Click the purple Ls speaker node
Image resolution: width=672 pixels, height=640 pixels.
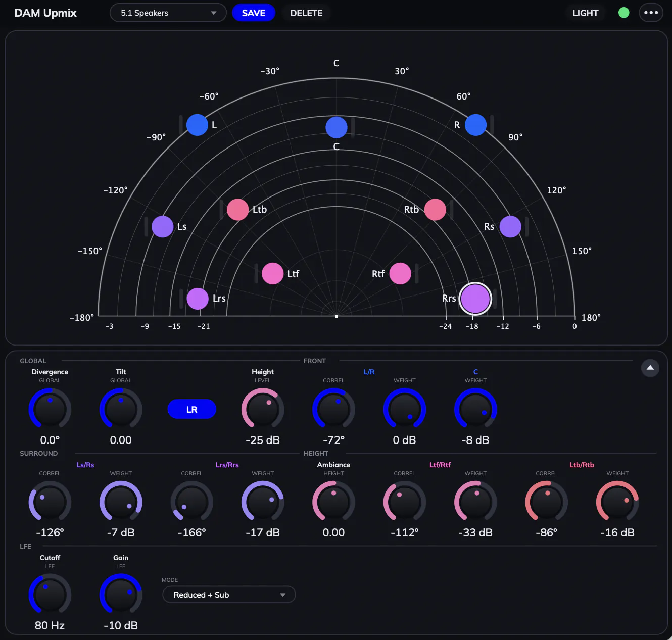coord(163,227)
